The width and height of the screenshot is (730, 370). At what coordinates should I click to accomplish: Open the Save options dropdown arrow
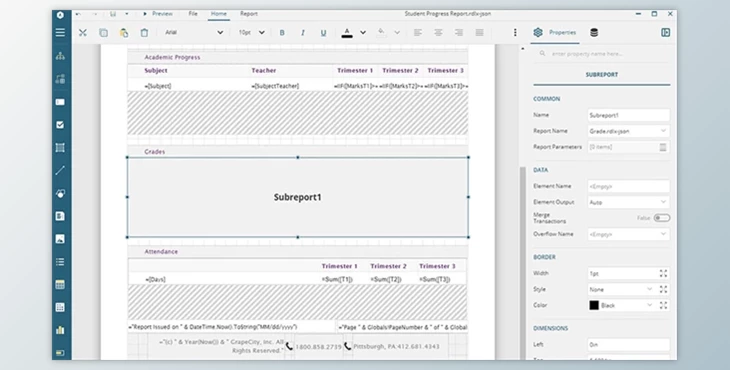(x=127, y=14)
